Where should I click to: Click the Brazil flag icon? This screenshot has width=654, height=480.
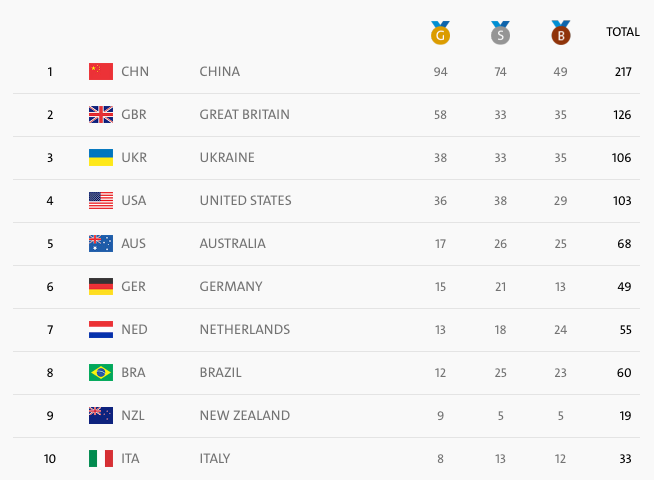(101, 372)
